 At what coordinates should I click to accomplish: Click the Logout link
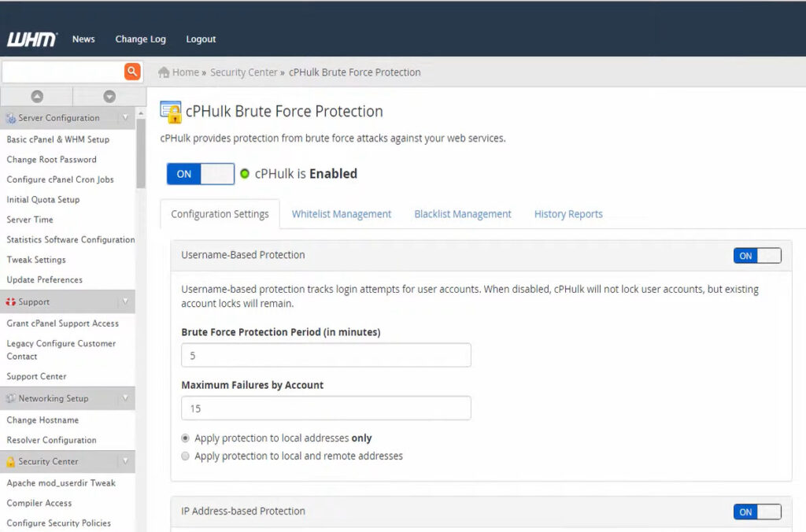pos(201,39)
